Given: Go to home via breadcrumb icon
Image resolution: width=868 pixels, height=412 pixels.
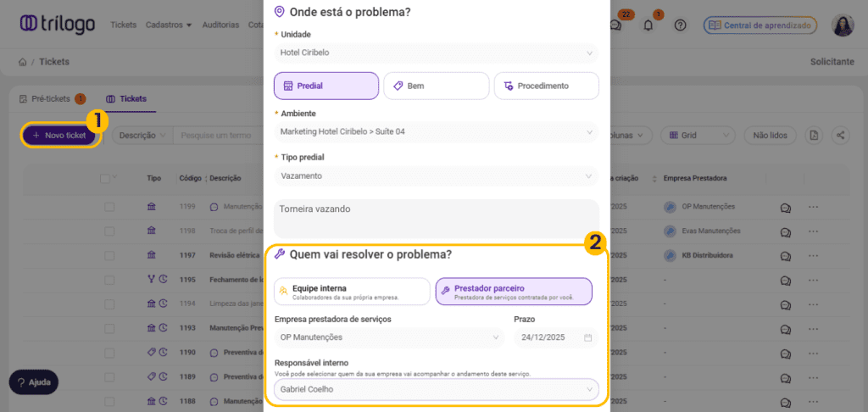Looking at the screenshot, I should click(x=23, y=62).
